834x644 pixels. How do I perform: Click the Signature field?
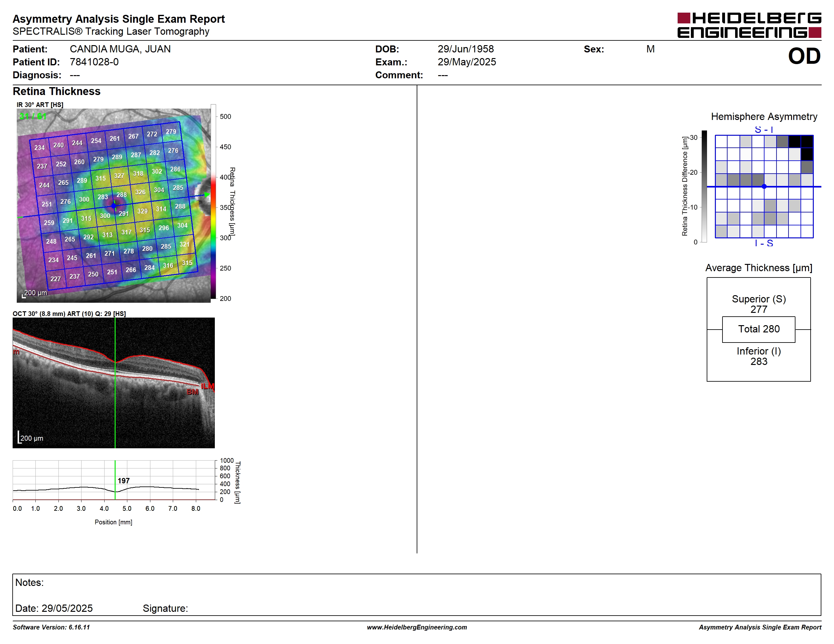tap(165, 608)
